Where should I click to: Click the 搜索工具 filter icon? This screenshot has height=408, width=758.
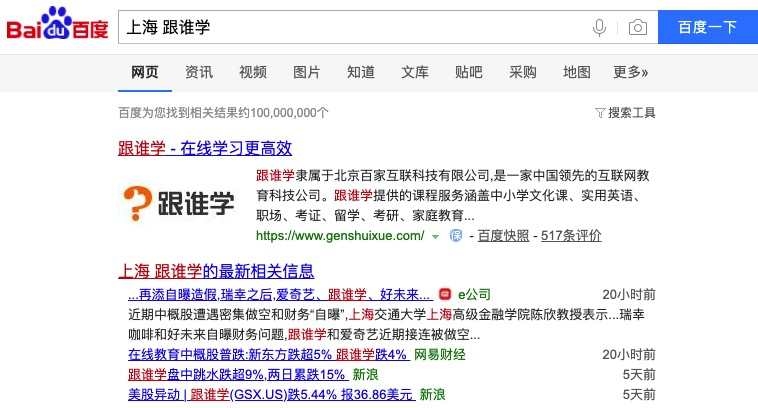[x=600, y=113]
